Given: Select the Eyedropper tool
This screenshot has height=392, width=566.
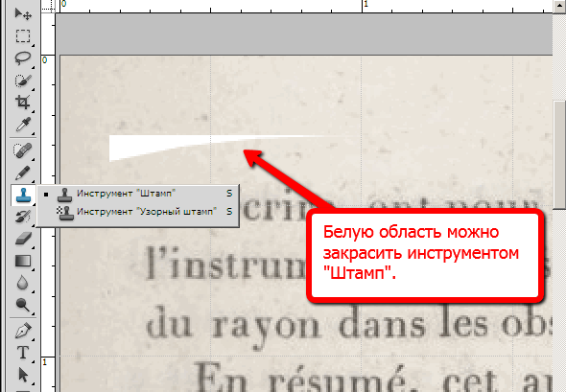Looking at the screenshot, I should 23,125.
